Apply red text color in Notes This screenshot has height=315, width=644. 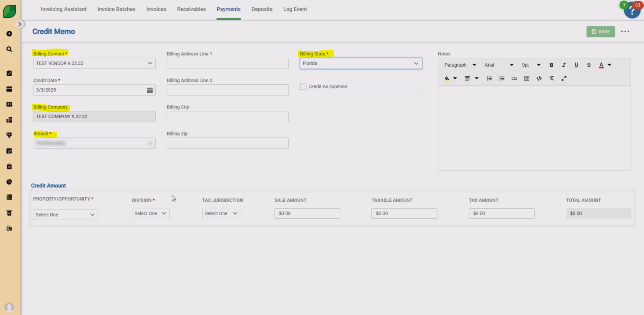pyautogui.click(x=601, y=65)
